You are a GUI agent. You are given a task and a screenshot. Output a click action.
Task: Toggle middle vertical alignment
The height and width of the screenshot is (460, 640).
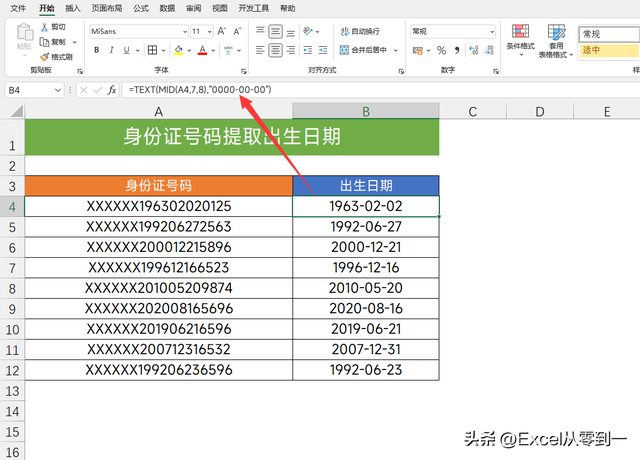(276, 31)
